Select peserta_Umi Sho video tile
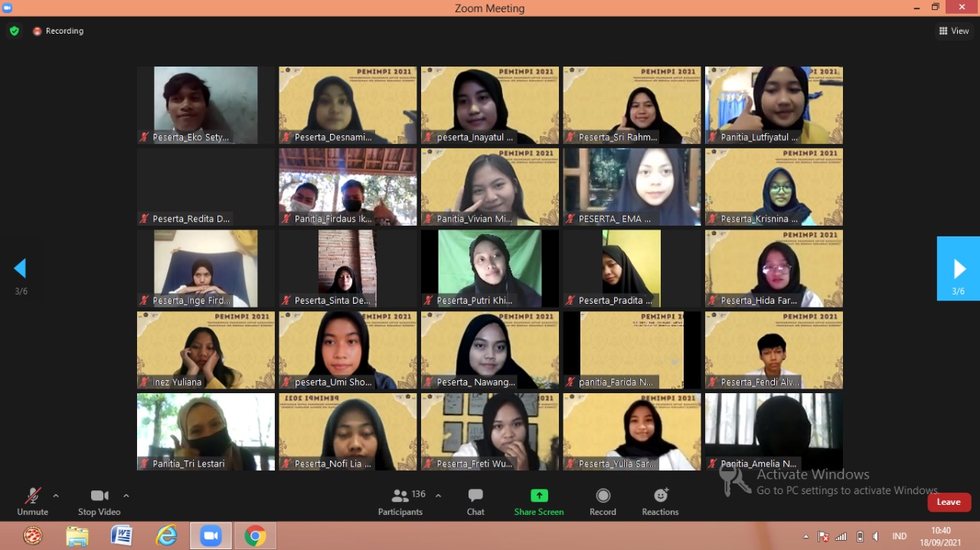The width and height of the screenshot is (980, 550). pos(348,350)
